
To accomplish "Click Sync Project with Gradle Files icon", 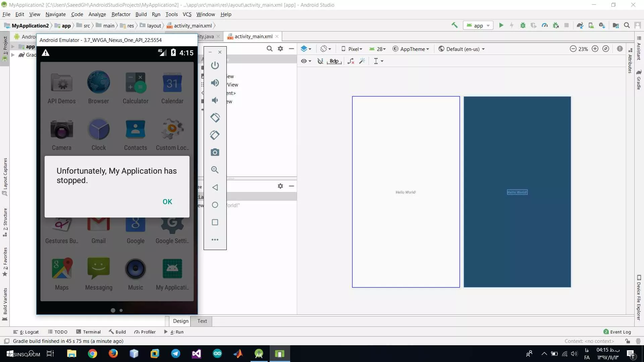I will pyautogui.click(x=580, y=25).
